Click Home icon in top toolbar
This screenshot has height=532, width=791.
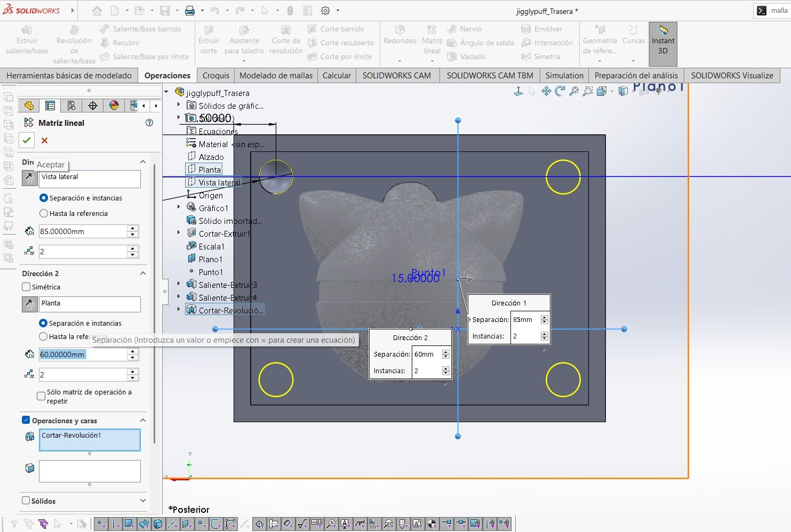(97, 11)
